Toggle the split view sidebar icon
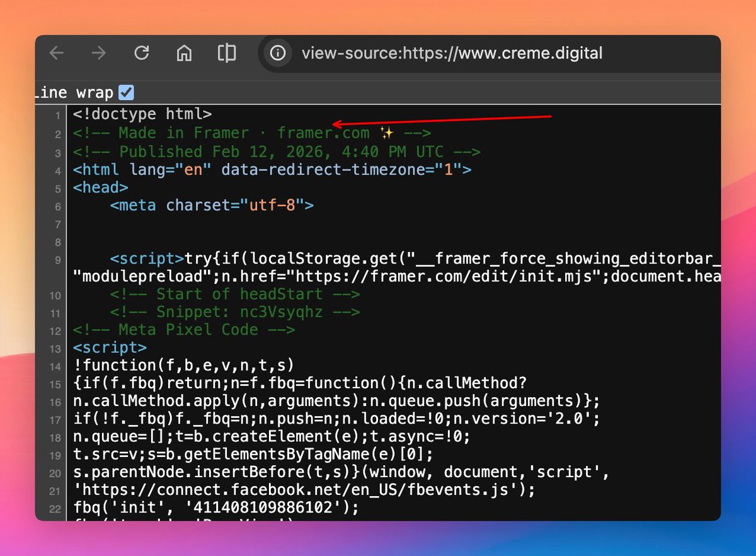 click(x=227, y=53)
